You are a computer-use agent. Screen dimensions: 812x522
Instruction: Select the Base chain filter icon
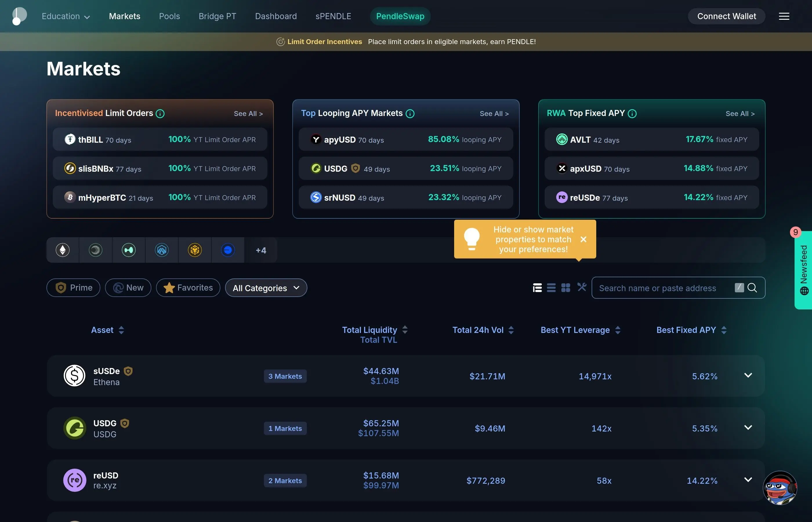click(228, 250)
